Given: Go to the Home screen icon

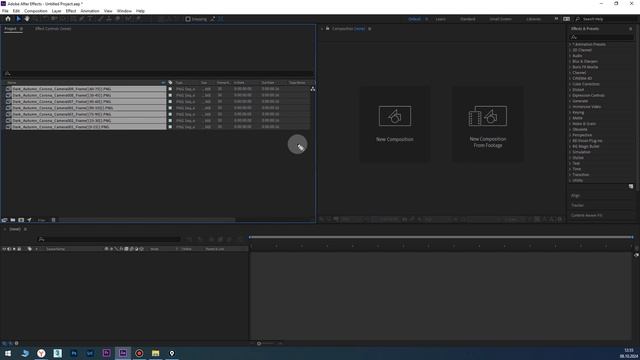Looking at the screenshot, I should [8, 19].
